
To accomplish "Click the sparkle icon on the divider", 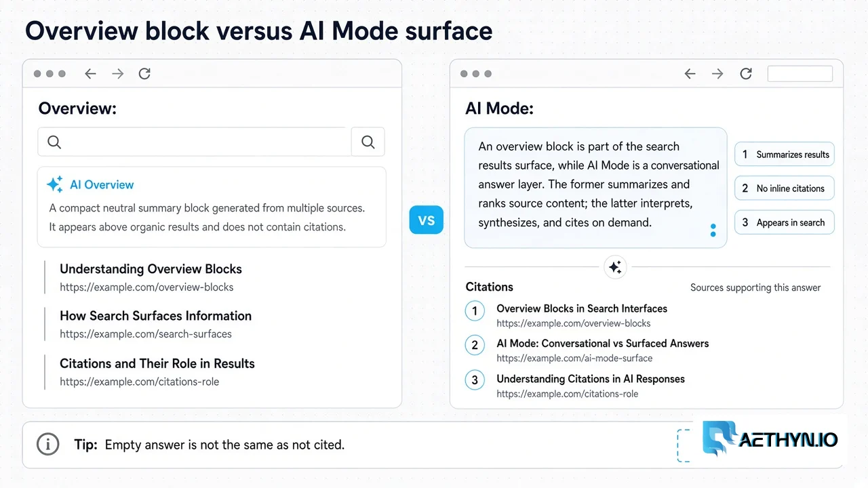I will point(615,267).
